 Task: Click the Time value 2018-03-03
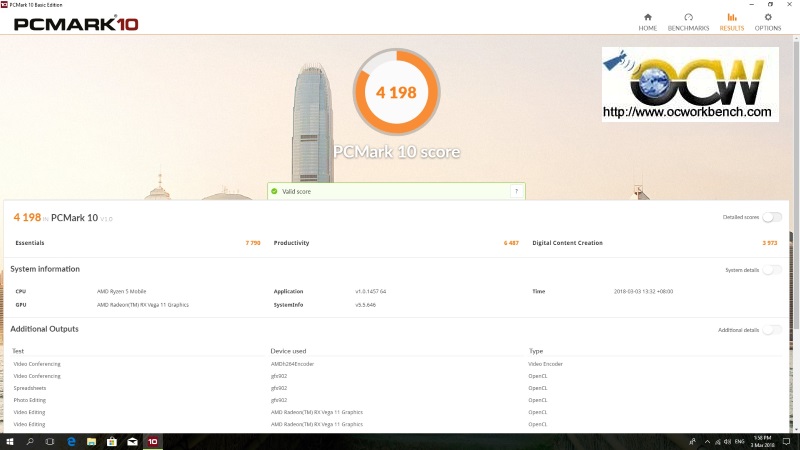tap(643, 291)
